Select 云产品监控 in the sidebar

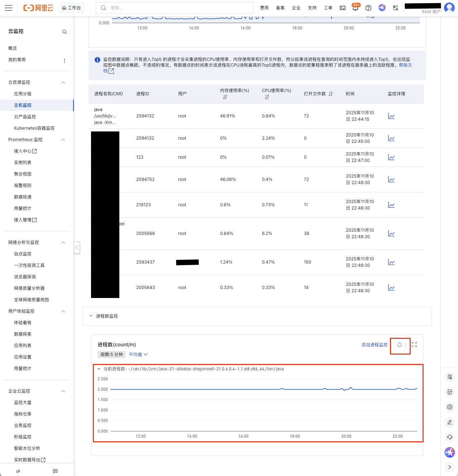click(x=25, y=117)
